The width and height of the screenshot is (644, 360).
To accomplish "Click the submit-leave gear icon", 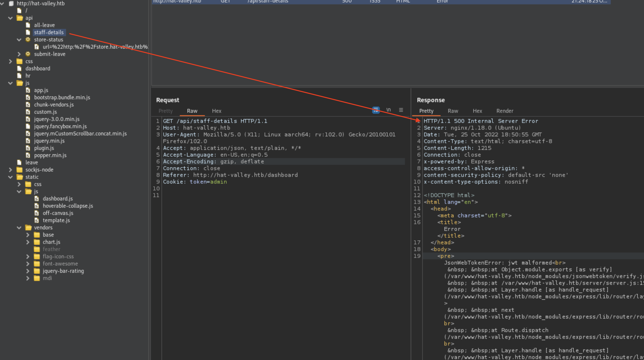I will tap(28, 54).
